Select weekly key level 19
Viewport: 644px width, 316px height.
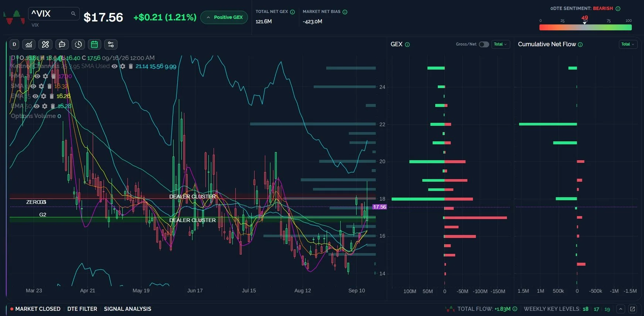(607, 309)
